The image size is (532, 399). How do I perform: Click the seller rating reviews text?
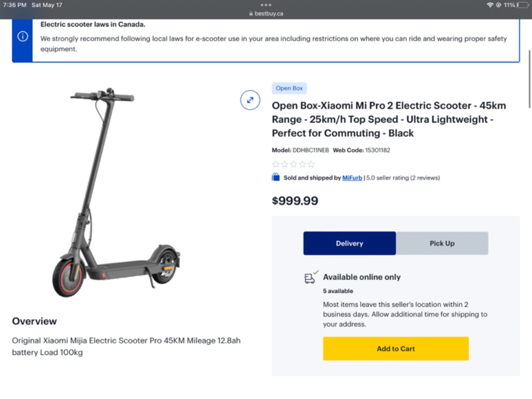pyautogui.click(x=403, y=178)
